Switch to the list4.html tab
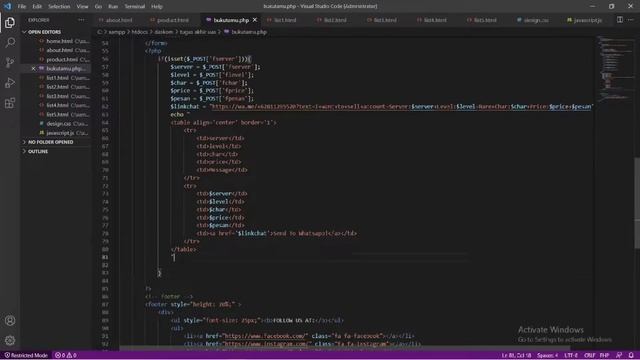Viewport: 640px width, 360px height. 435,20
